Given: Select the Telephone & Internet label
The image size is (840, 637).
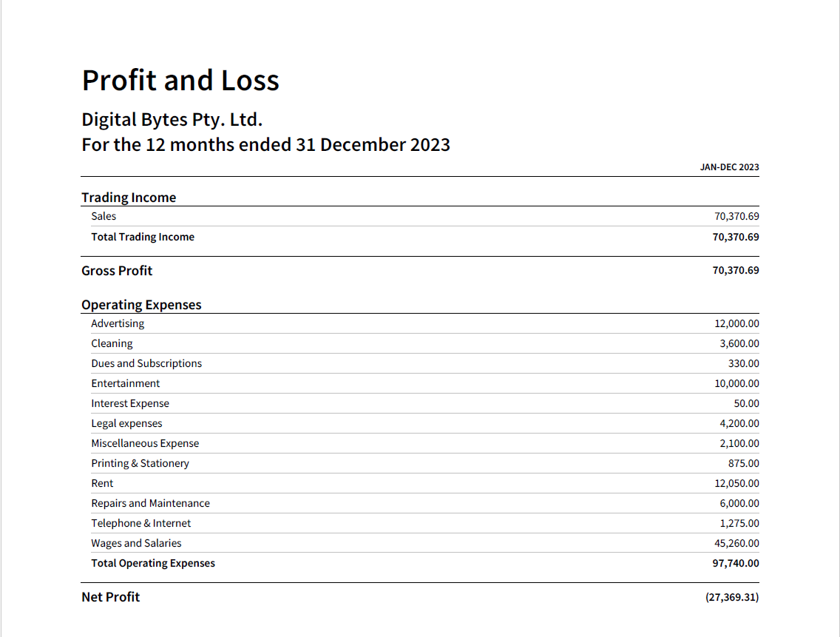Looking at the screenshot, I should point(141,523).
